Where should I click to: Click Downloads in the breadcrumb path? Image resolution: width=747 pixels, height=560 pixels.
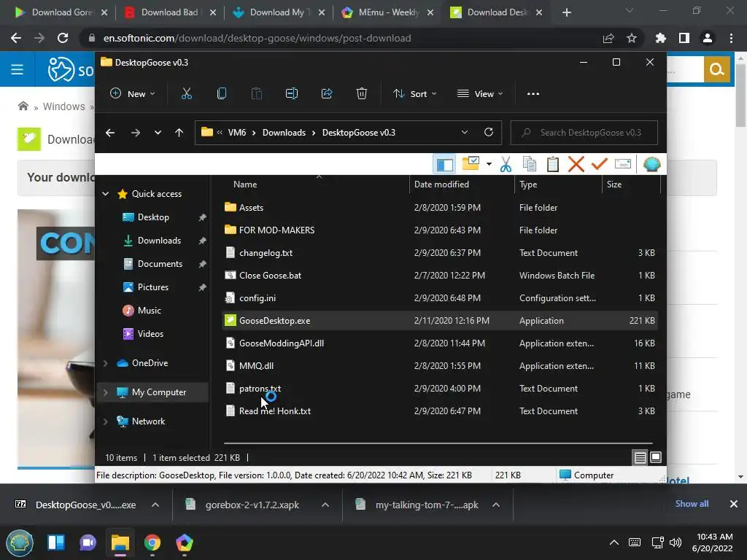pyautogui.click(x=284, y=133)
